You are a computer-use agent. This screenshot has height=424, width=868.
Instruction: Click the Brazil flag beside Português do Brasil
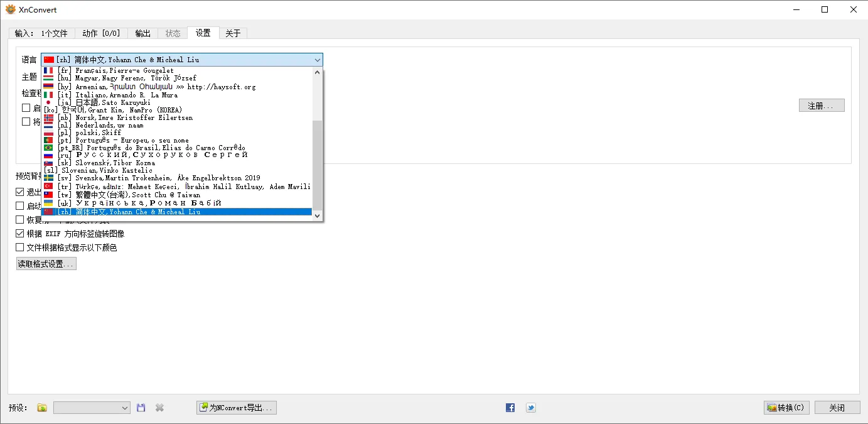48,148
